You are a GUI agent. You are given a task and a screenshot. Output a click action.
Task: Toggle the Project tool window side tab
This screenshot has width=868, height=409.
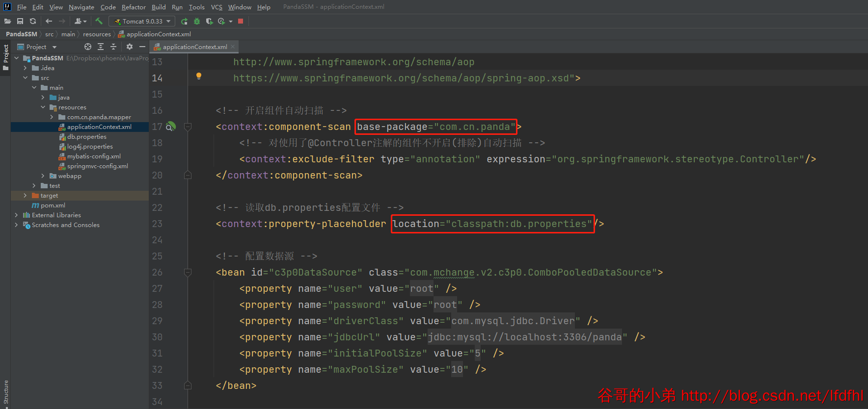(5, 57)
